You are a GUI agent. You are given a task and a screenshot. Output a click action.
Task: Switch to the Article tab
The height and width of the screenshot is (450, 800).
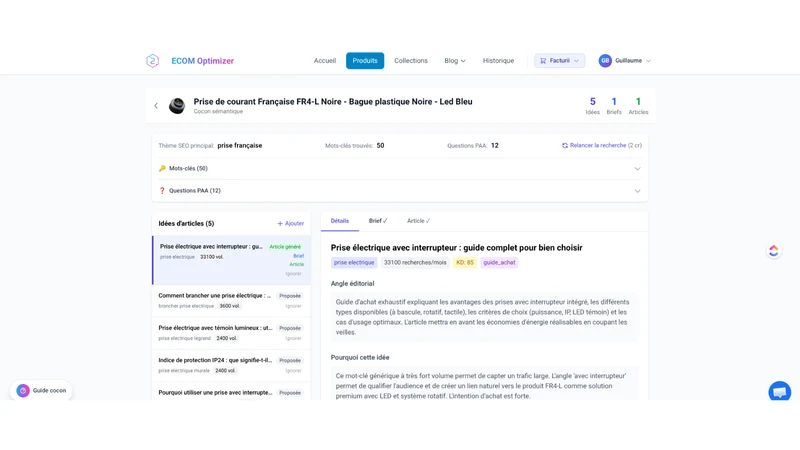418,221
